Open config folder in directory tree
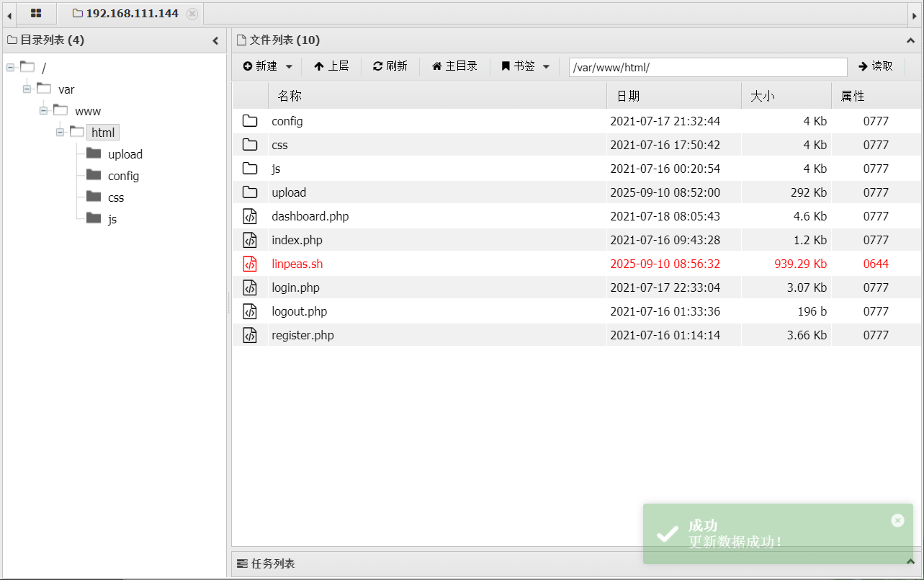 (123, 176)
